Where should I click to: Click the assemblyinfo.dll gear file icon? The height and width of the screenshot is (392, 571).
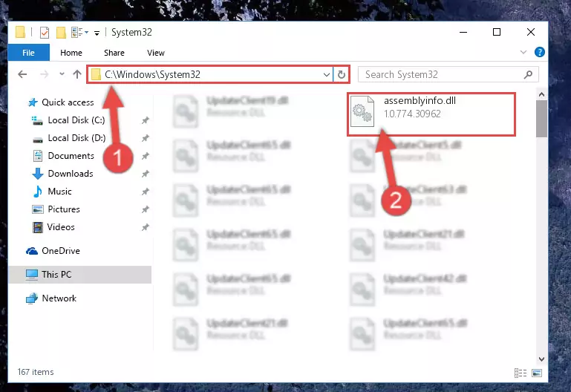pos(362,111)
